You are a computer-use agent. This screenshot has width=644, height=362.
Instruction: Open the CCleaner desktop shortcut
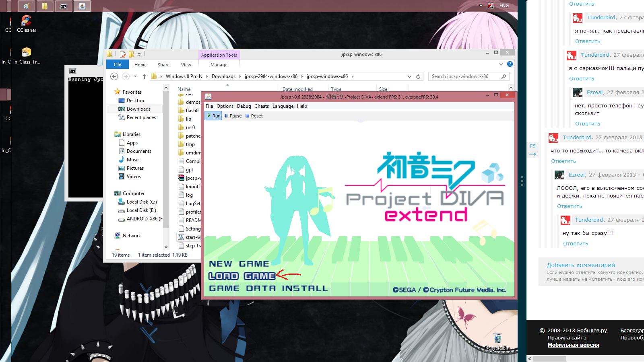(27, 24)
